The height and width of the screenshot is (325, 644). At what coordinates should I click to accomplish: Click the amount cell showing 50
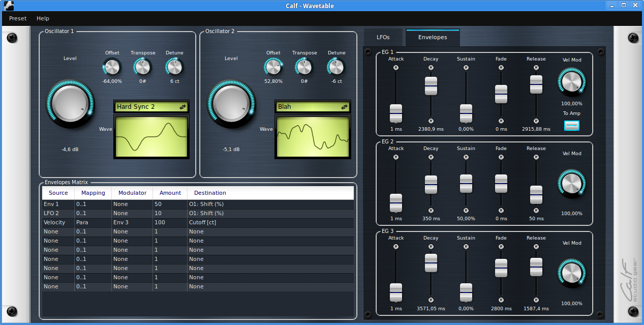pos(170,204)
